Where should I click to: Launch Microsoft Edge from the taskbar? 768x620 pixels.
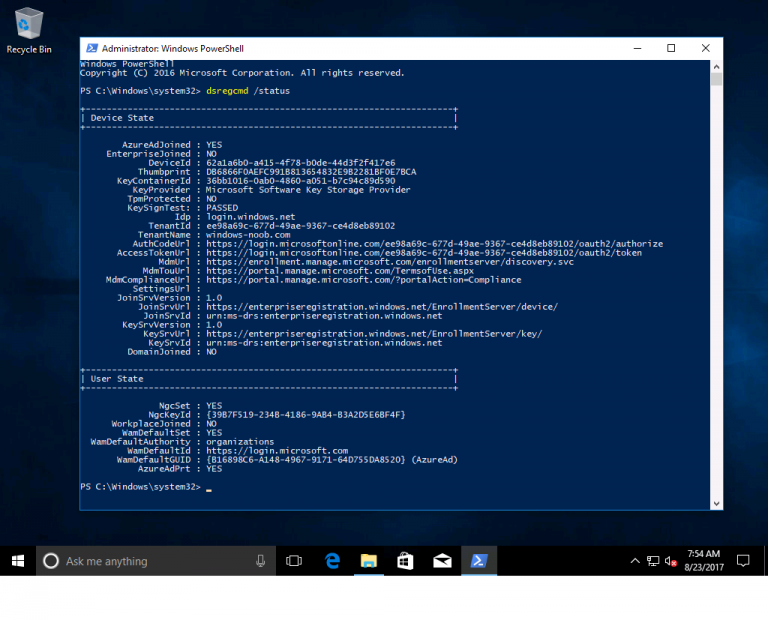pyautogui.click(x=332, y=561)
